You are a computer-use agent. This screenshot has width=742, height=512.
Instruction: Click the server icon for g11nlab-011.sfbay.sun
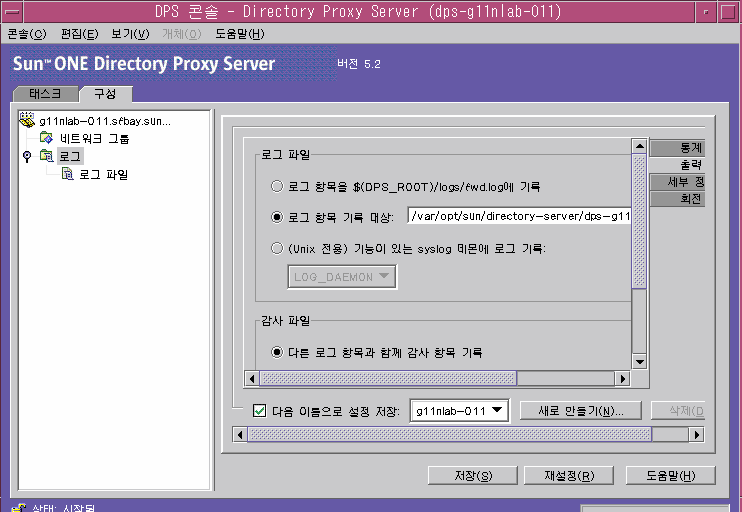pyautogui.click(x=27, y=120)
